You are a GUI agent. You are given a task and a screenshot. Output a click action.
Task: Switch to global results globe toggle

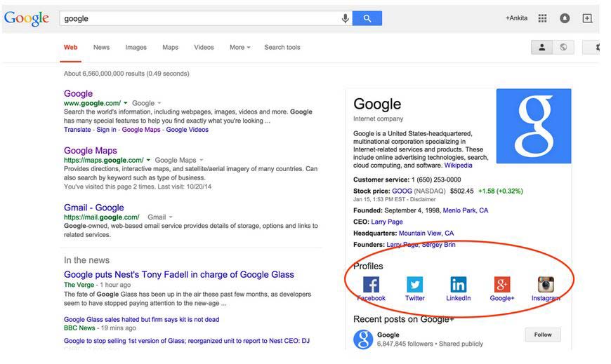click(563, 48)
